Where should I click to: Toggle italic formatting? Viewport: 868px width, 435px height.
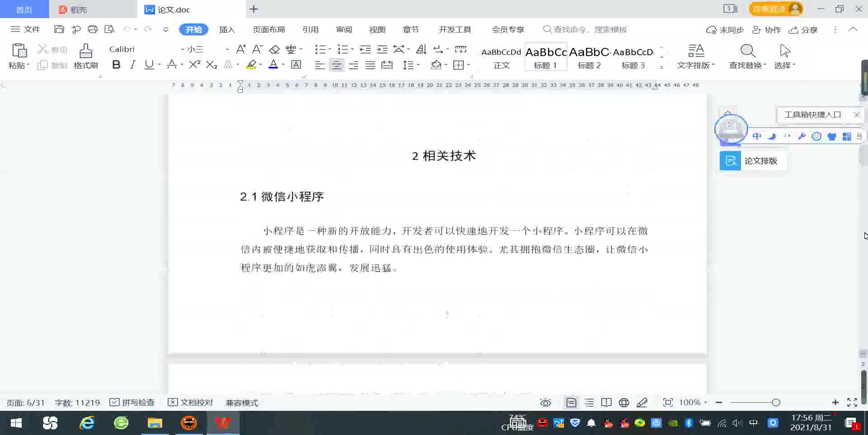[132, 65]
